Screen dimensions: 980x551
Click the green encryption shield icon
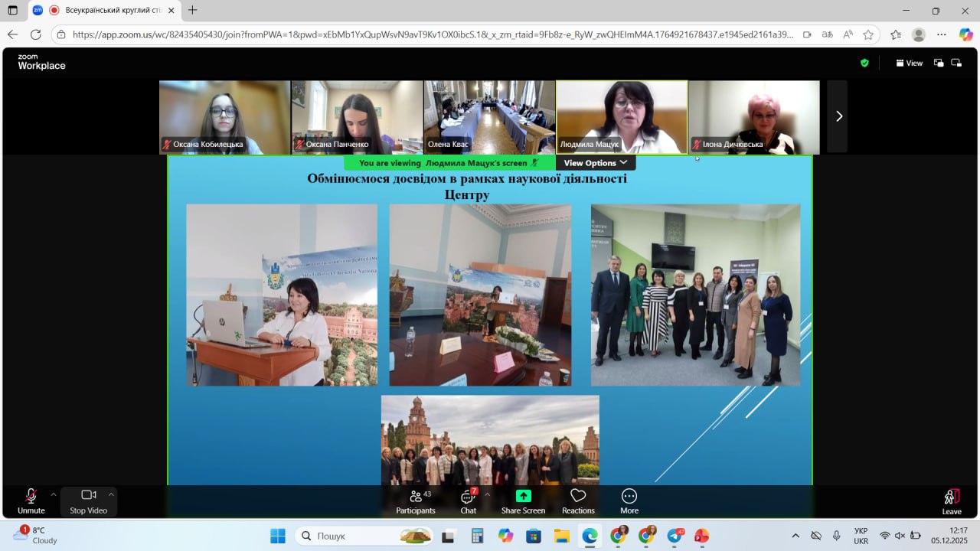point(864,64)
